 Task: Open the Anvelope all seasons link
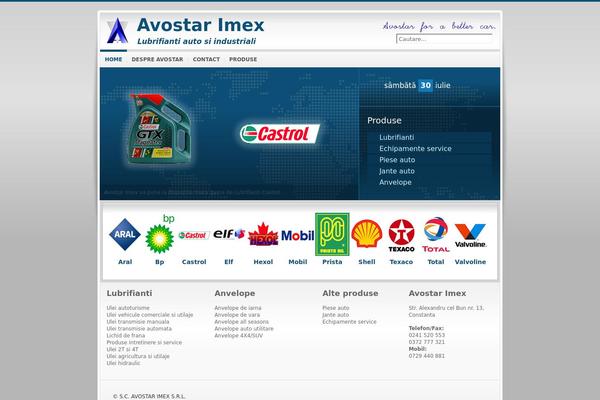[x=241, y=322]
